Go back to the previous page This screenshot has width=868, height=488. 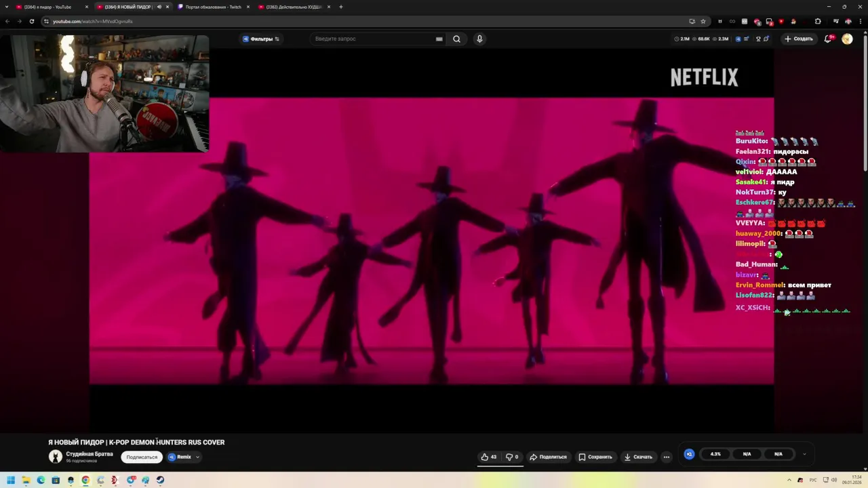7,21
